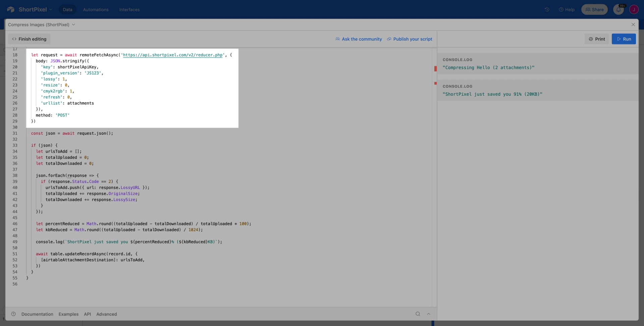Click the 'let totalDownloaded = 0;' code line
The width and height of the screenshot is (644, 326).
[x=65, y=164]
